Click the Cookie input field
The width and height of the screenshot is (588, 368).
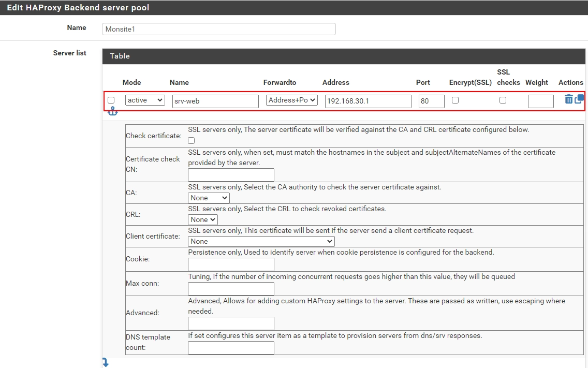click(231, 264)
